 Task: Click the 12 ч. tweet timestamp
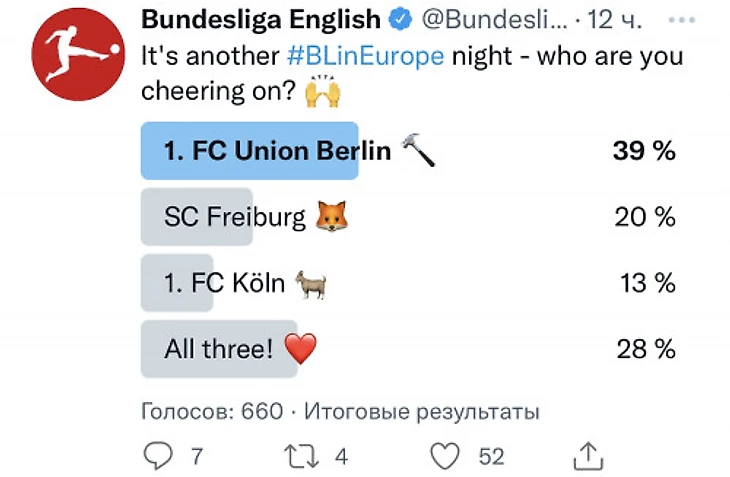click(615, 19)
